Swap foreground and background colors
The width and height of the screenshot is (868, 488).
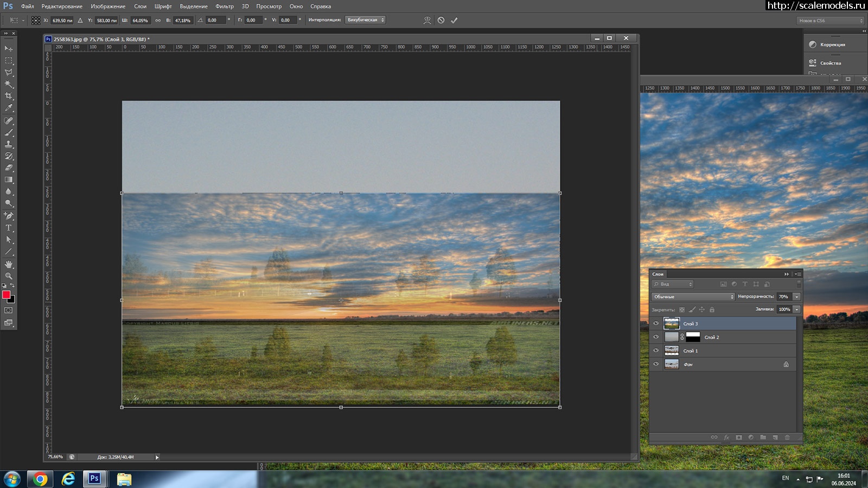tap(12, 286)
